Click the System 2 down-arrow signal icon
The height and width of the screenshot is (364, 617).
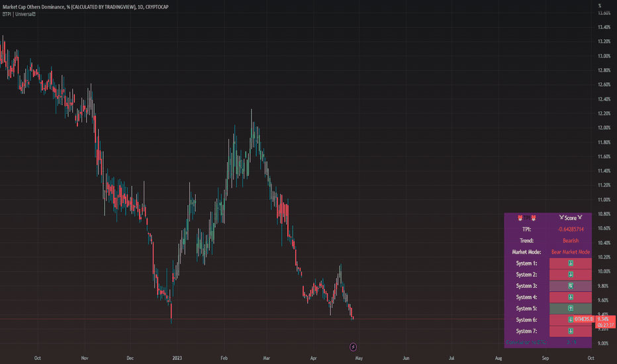click(x=571, y=275)
